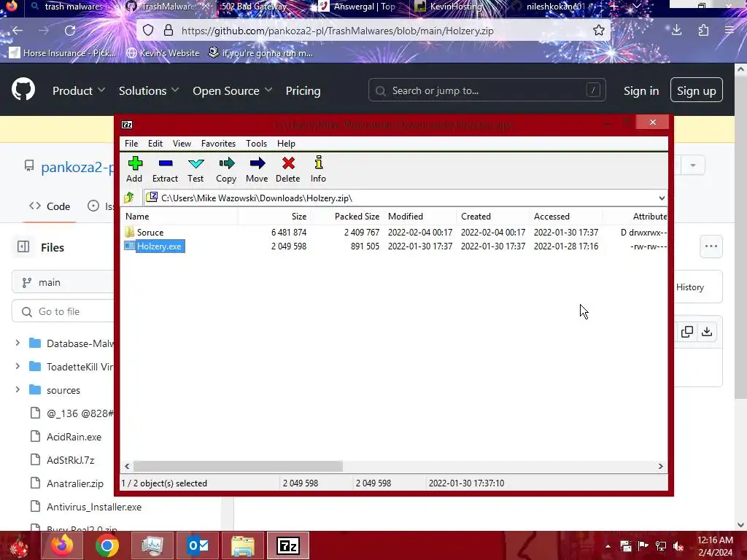Click the GitHub search field

coord(487,90)
